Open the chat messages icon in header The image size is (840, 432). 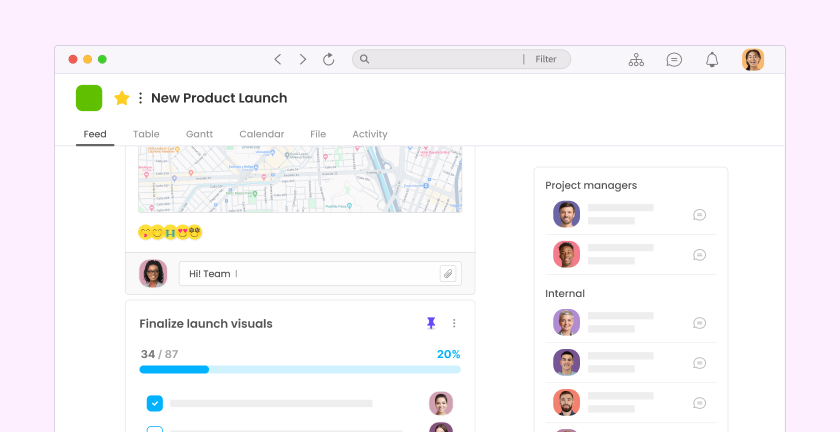(x=674, y=60)
